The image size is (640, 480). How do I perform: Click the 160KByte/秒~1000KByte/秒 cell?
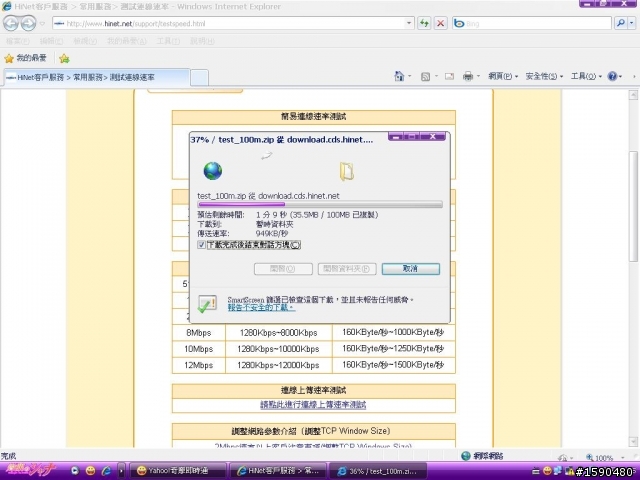[393, 332]
